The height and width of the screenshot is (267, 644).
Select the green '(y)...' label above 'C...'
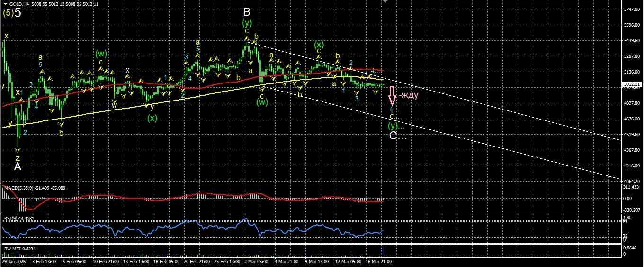coord(396,126)
